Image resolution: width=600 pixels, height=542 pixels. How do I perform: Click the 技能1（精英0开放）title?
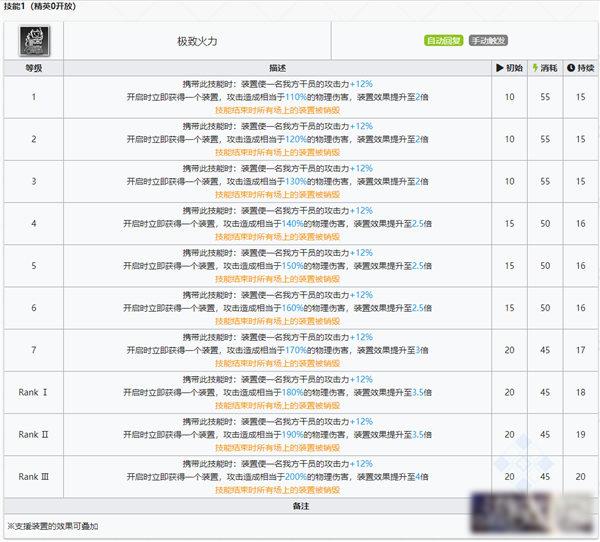40,7
